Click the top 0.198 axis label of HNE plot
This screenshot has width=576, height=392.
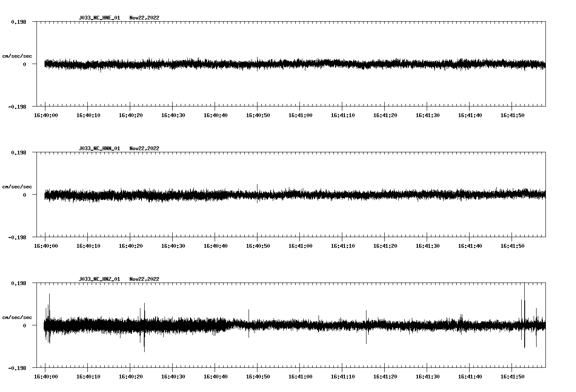click(18, 22)
